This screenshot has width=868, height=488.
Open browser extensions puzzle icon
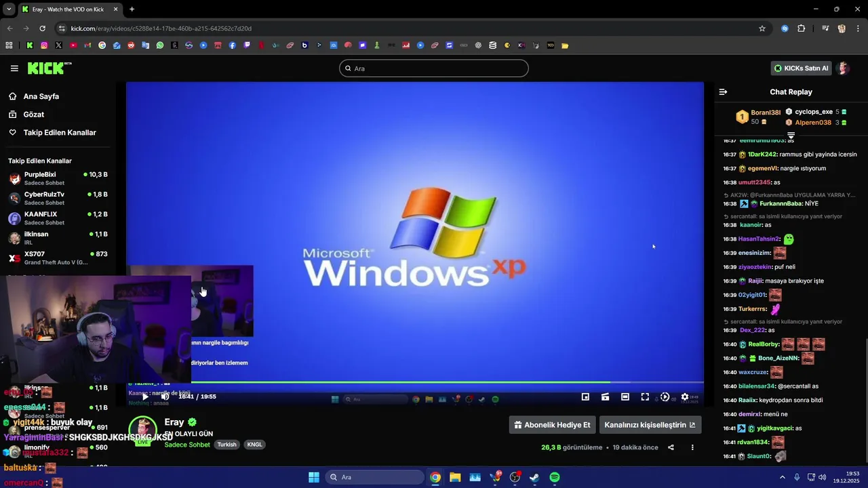[802, 28]
